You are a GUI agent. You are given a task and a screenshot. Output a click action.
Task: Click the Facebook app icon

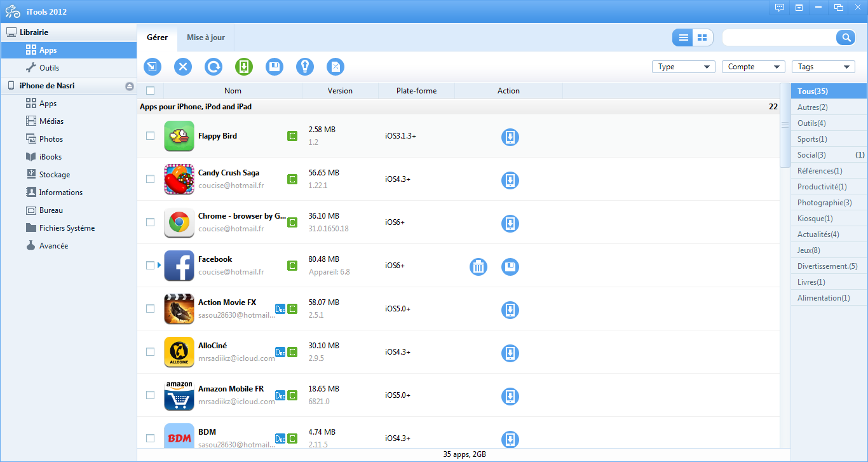[x=179, y=266]
